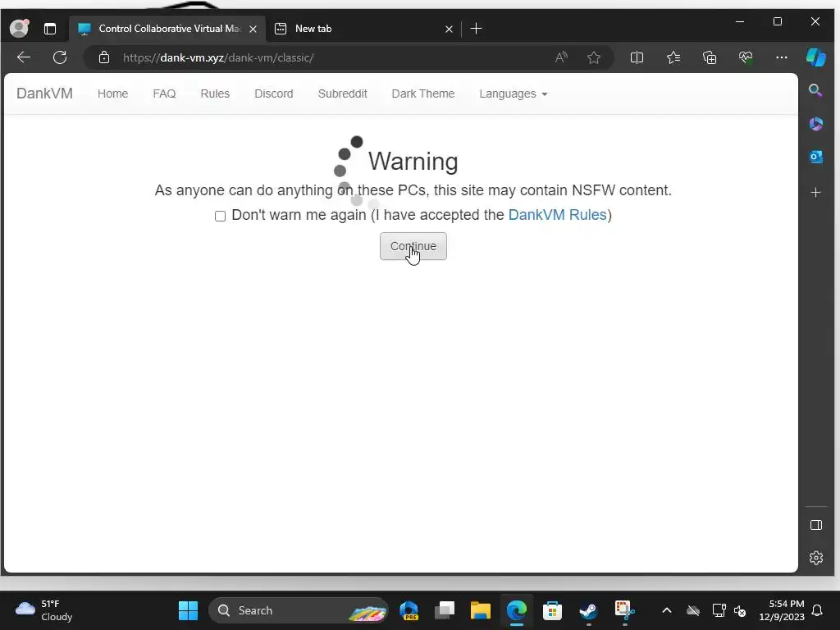Image resolution: width=840 pixels, height=630 pixels.
Task: Open the network display tray icon
Action: [x=719, y=610]
